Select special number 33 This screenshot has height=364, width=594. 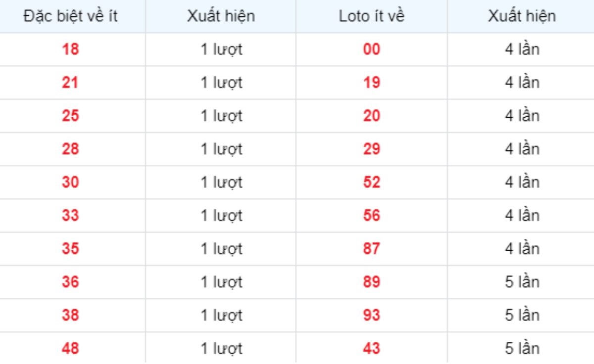point(70,216)
